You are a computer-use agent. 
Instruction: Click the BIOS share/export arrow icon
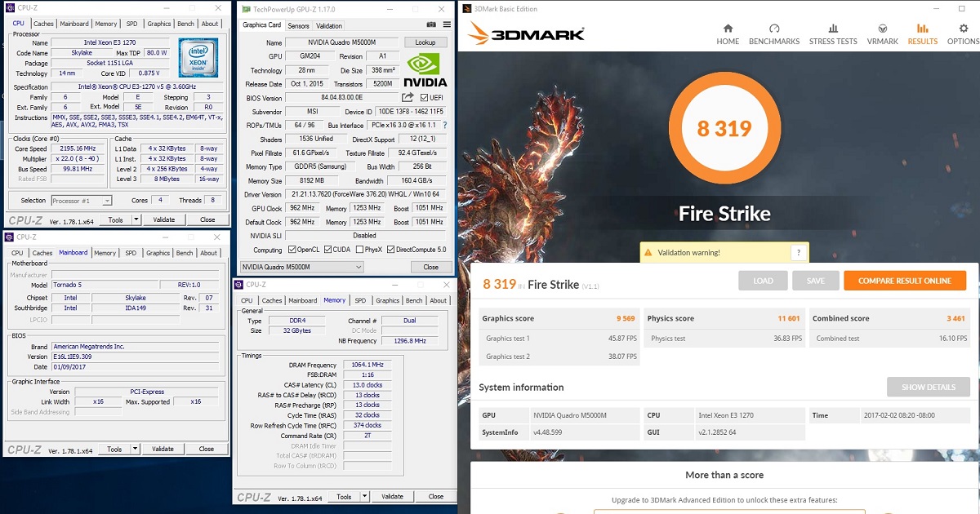point(408,98)
